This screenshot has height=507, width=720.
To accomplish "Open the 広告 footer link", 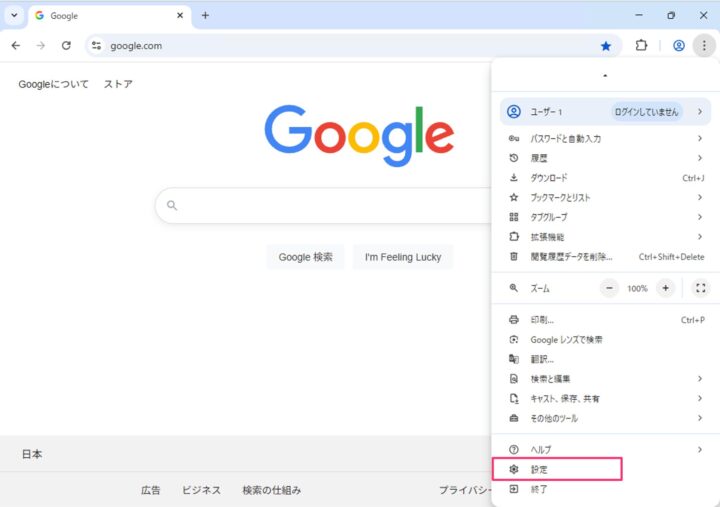I will [x=151, y=490].
